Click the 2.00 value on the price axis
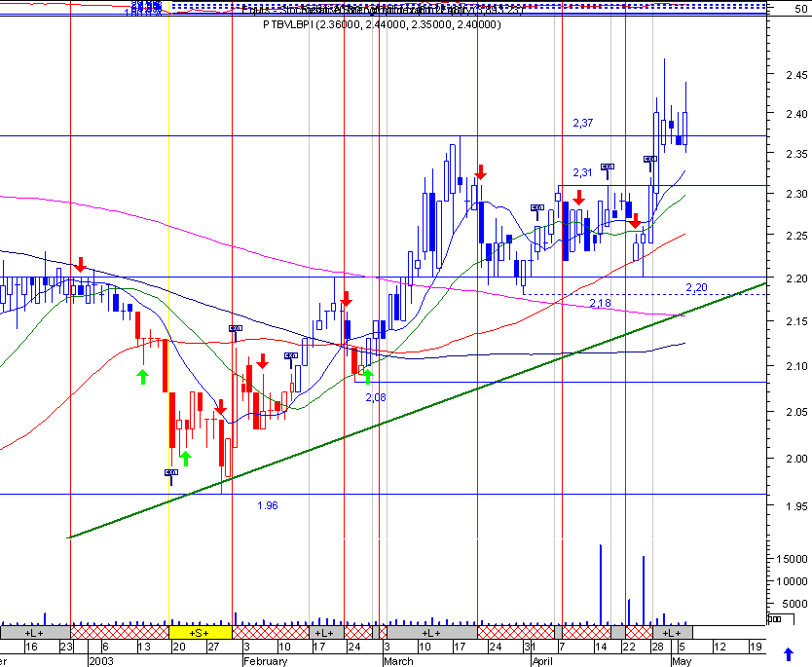Viewport: 812px width, 667px height. 796,459
